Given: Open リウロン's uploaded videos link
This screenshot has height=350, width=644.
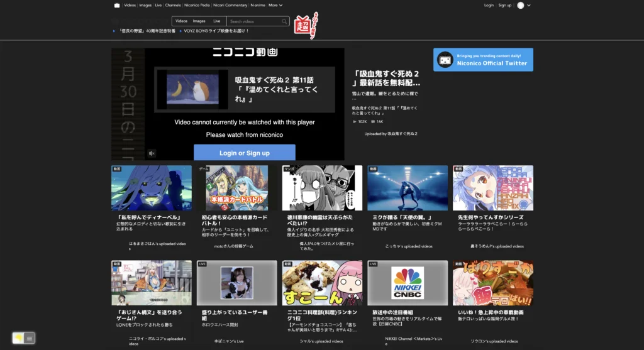Looking at the screenshot, I should click(494, 341).
